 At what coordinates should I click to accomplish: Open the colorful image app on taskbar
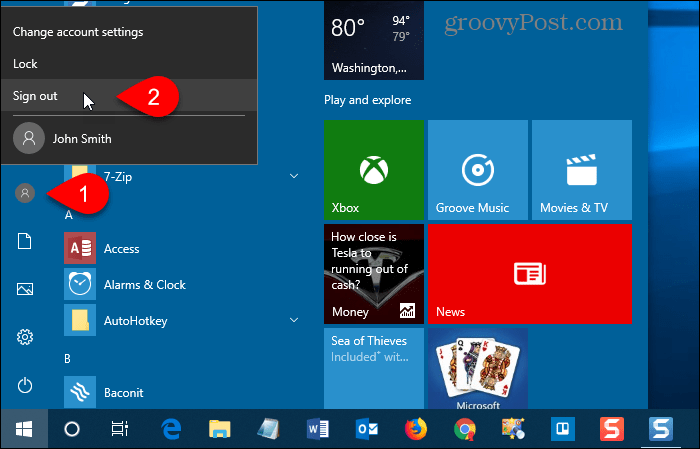pos(513,429)
